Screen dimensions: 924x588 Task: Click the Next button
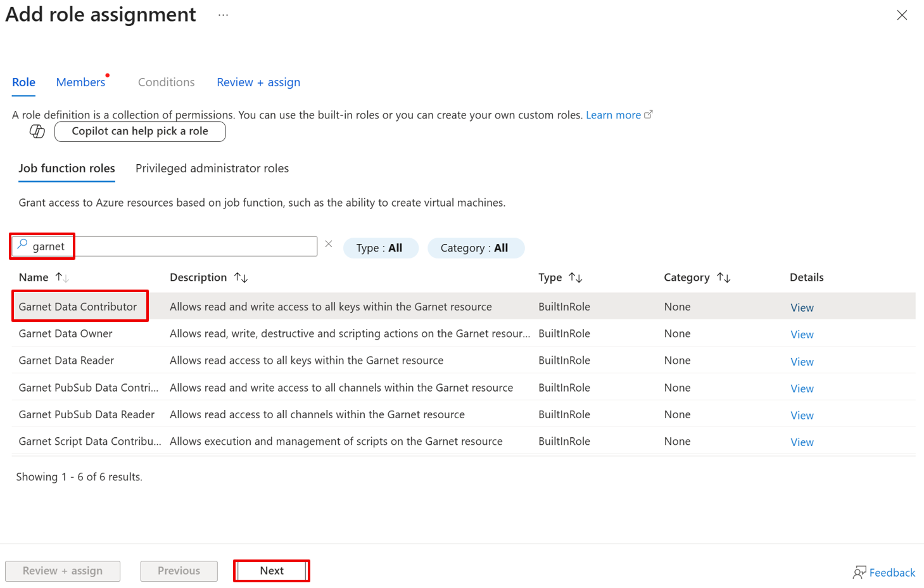click(x=271, y=570)
